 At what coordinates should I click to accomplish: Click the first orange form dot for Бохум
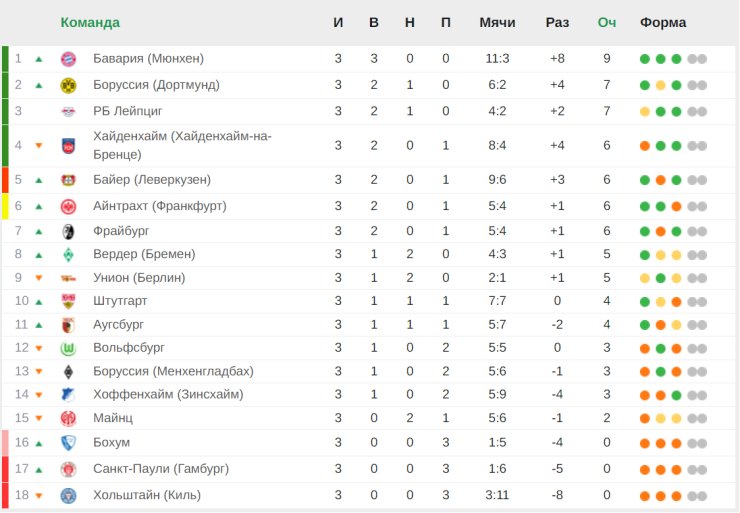tap(645, 443)
